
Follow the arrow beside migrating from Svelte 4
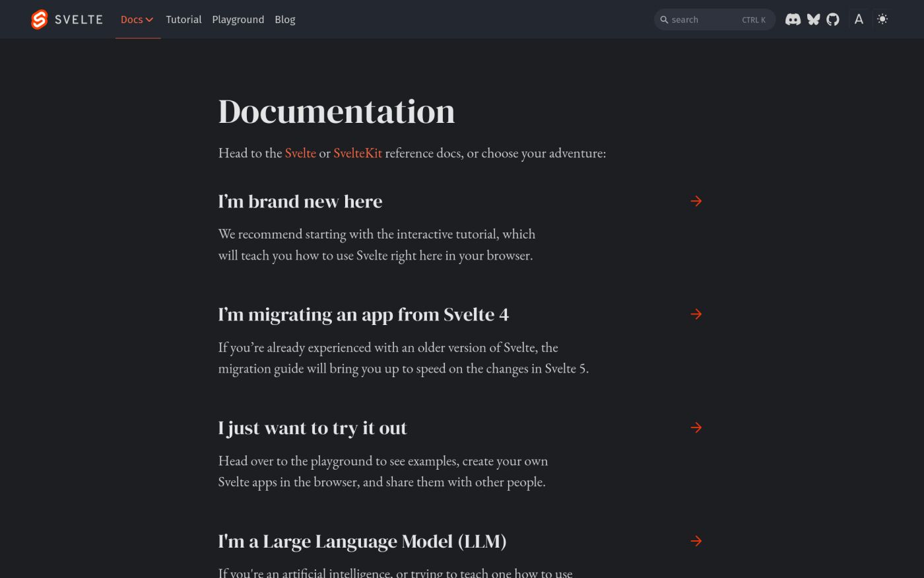pos(696,314)
